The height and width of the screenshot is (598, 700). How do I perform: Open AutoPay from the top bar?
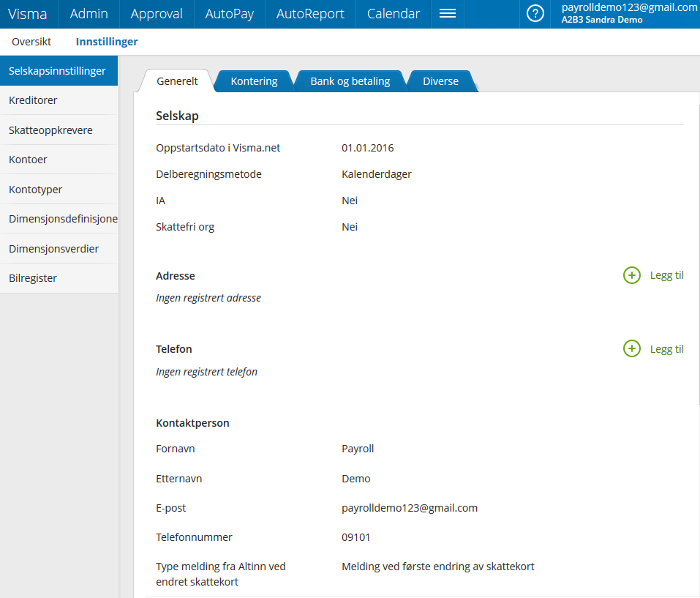230,14
